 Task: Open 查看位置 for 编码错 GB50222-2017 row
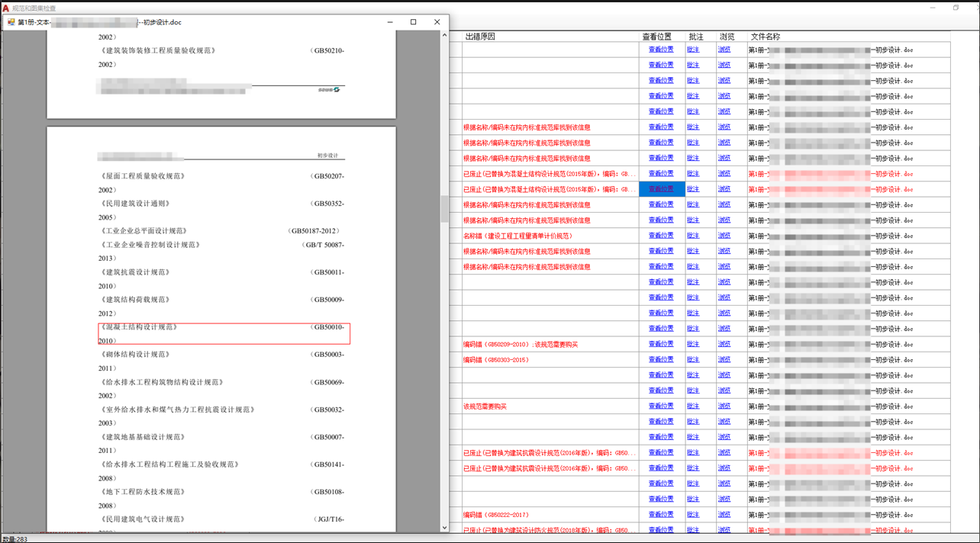pos(661,515)
